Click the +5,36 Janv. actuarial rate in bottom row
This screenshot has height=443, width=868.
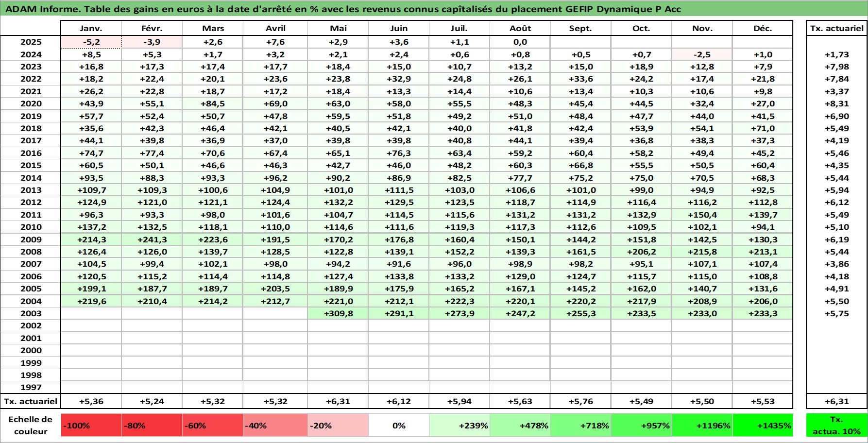tap(91, 401)
